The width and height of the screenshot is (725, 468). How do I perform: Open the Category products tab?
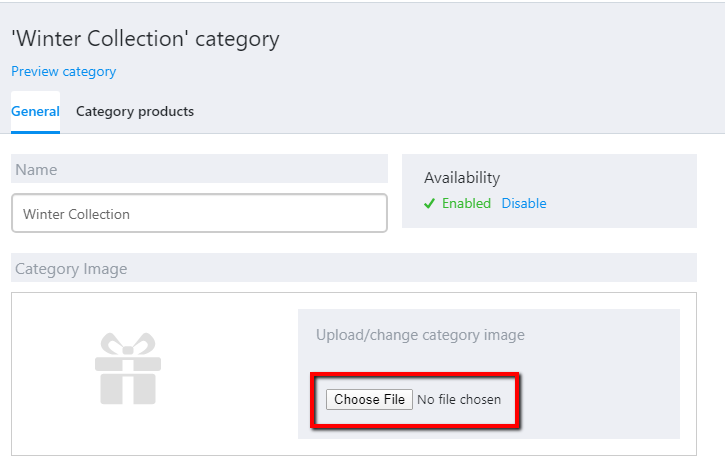pyautogui.click(x=135, y=111)
